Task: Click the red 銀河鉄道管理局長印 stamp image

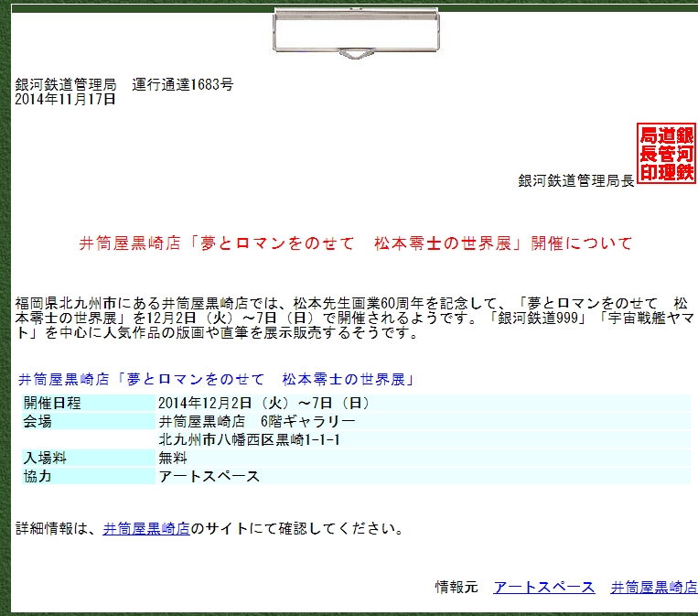Action: (x=666, y=153)
